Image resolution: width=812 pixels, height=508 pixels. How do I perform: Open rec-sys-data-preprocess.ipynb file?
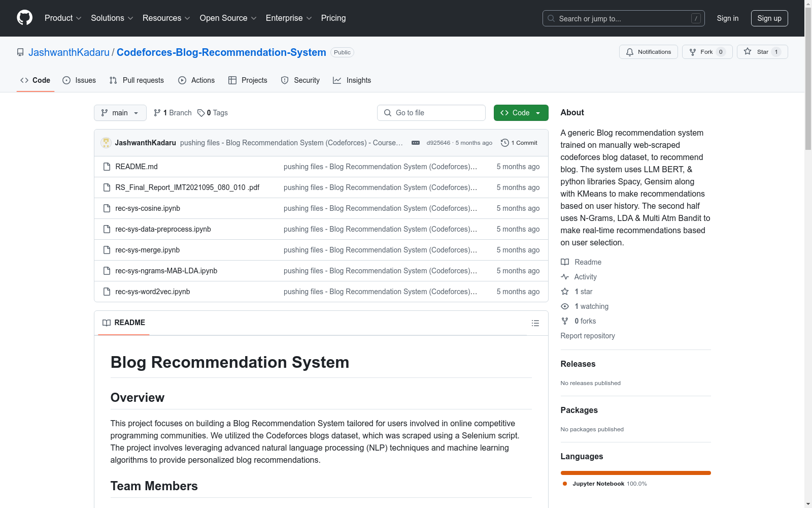(163, 229)
